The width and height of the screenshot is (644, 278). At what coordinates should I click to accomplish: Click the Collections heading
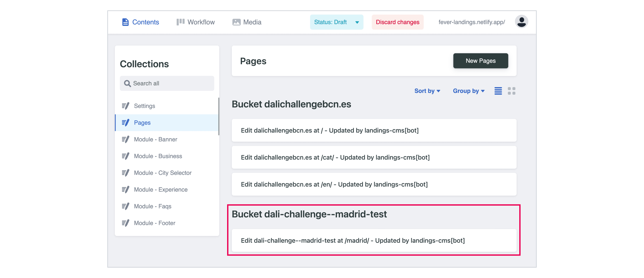144,64
